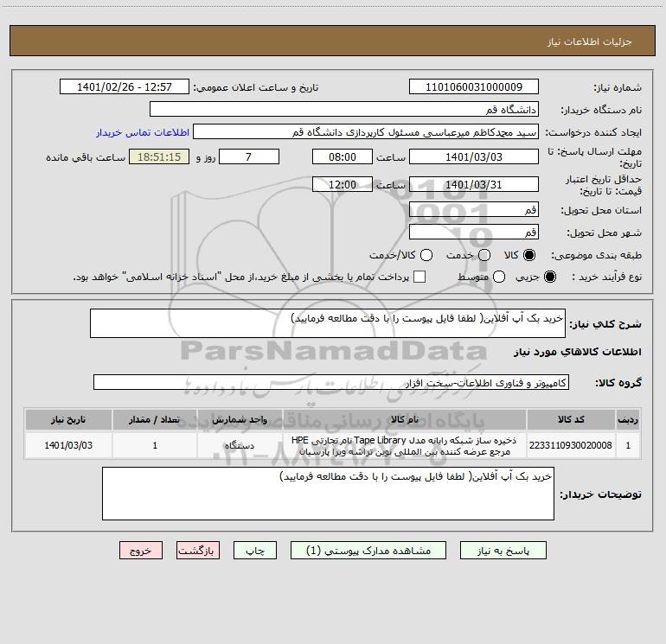The width and height of the screenshot is (666, 644).
Task: Click the کد کالا column header
Action: tap(571, 419)
